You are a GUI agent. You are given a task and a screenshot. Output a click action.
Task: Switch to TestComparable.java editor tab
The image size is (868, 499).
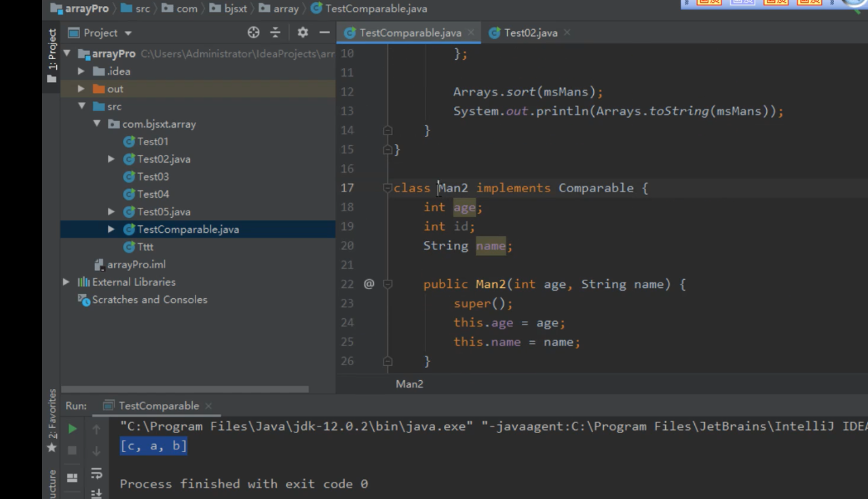[x=410, y=33]
